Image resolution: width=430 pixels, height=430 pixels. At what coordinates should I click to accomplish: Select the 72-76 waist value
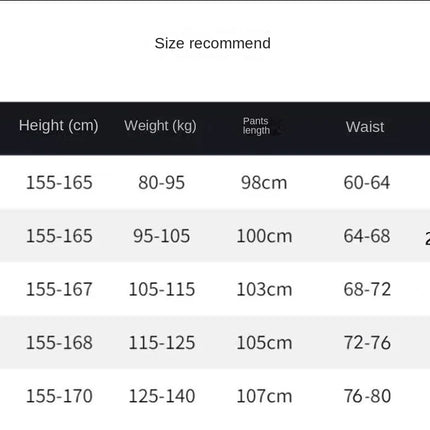coord(367,343)
